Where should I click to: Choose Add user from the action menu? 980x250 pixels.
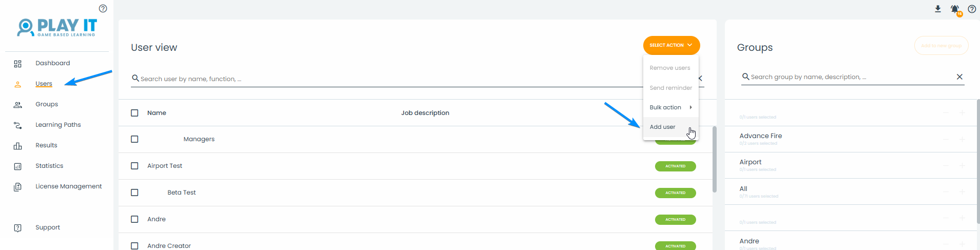(663, 127)
